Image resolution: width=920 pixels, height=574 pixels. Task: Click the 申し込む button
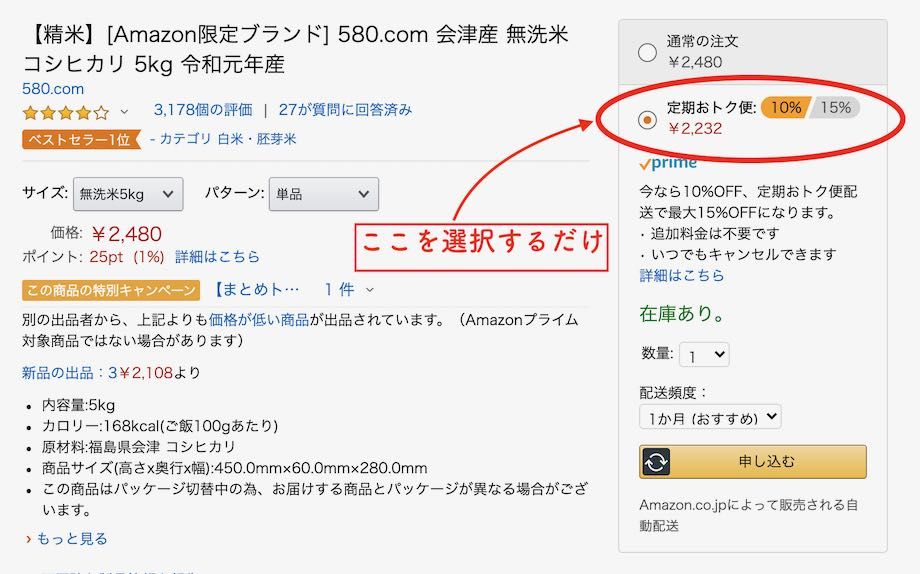(753, 462)
